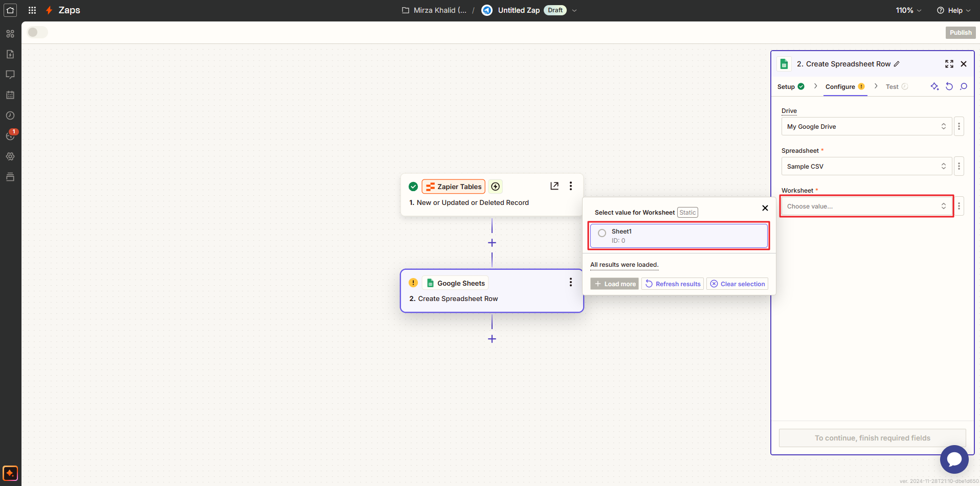This screenshot has width=980, height=486.
Task: Click the Worksheet Choose value field
Action: 866,206
